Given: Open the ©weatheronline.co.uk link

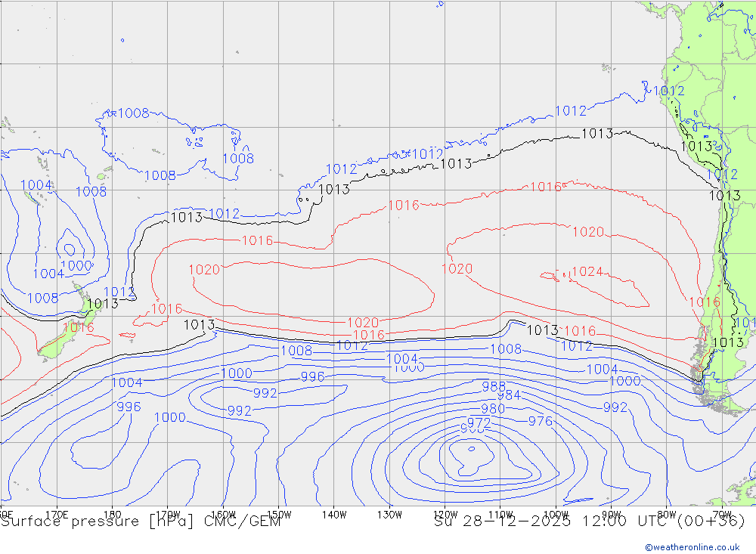Looking at the screenshot, I should pos(692,547).
